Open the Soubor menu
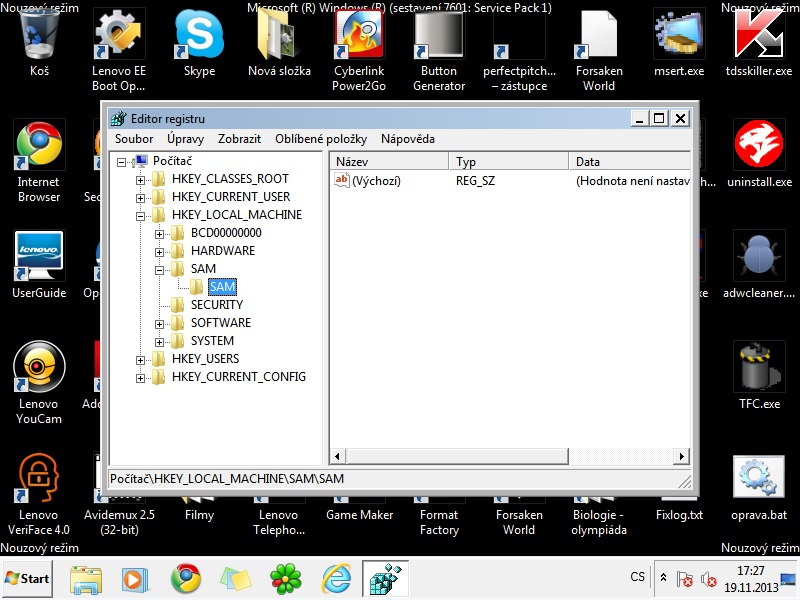 coord(134,139)
